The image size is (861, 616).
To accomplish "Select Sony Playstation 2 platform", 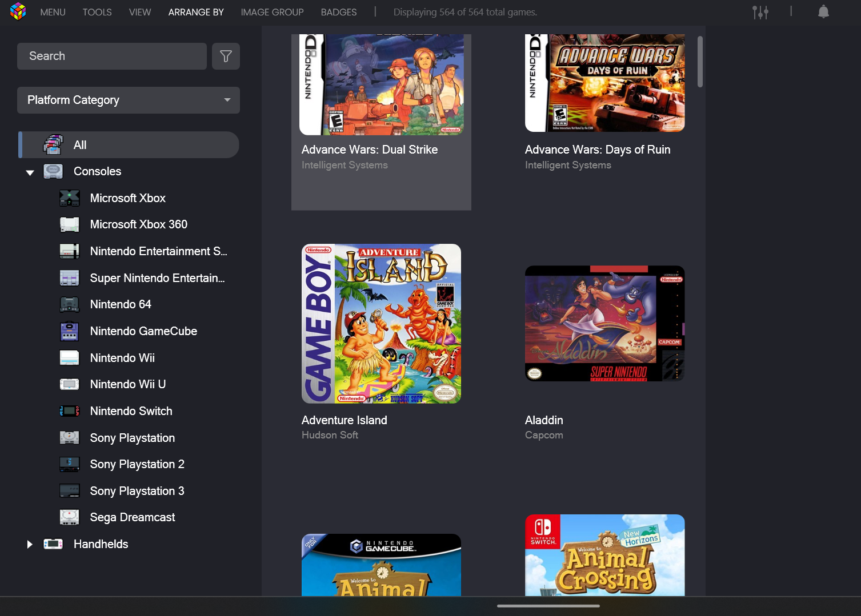I will pyautogui.click(x=137, y=464).
